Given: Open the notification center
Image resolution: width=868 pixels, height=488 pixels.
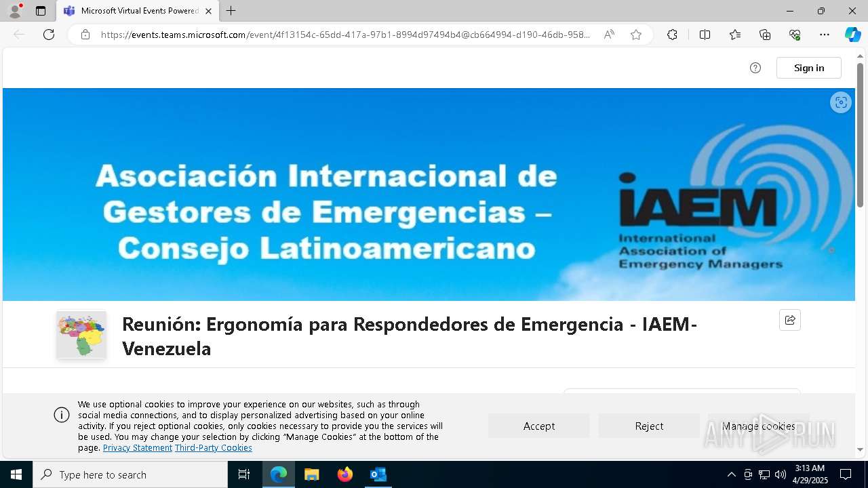Looking at the screenshot, I should (846, 474).
